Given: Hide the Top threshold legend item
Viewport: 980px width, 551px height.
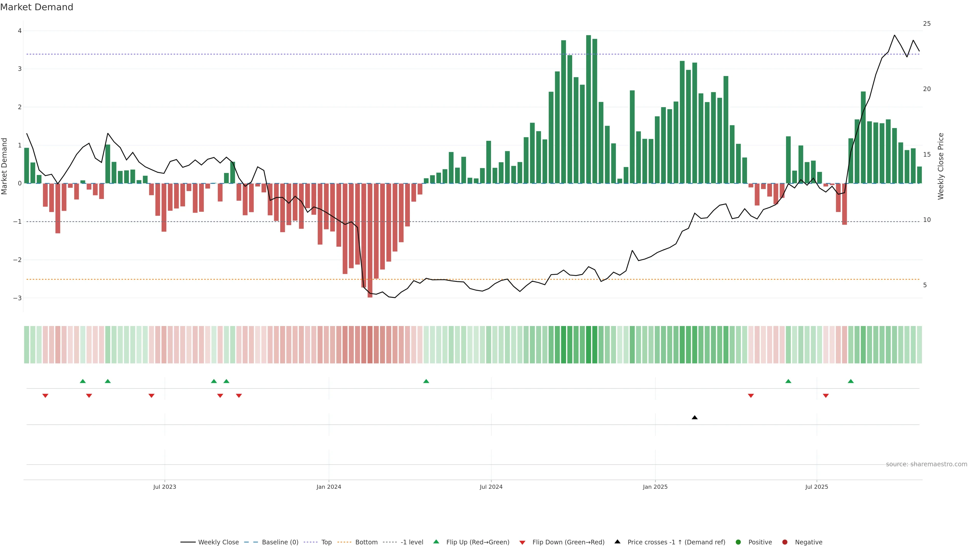Looking at the screenshot, I should [326, 542].
